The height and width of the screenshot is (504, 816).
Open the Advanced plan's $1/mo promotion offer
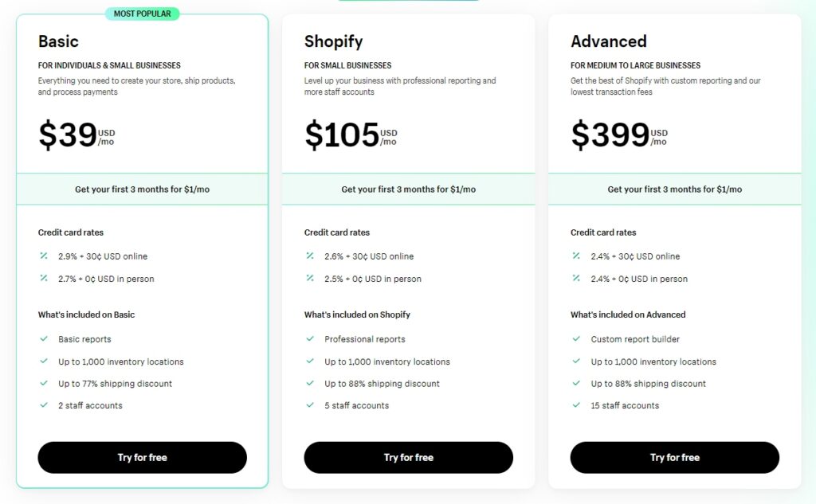pos(674,189)
